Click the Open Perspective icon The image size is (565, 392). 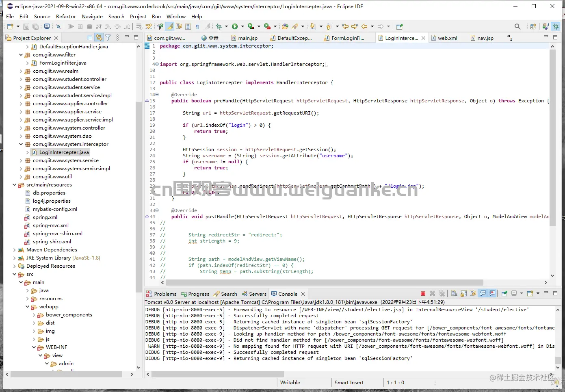tap(533, 26)
